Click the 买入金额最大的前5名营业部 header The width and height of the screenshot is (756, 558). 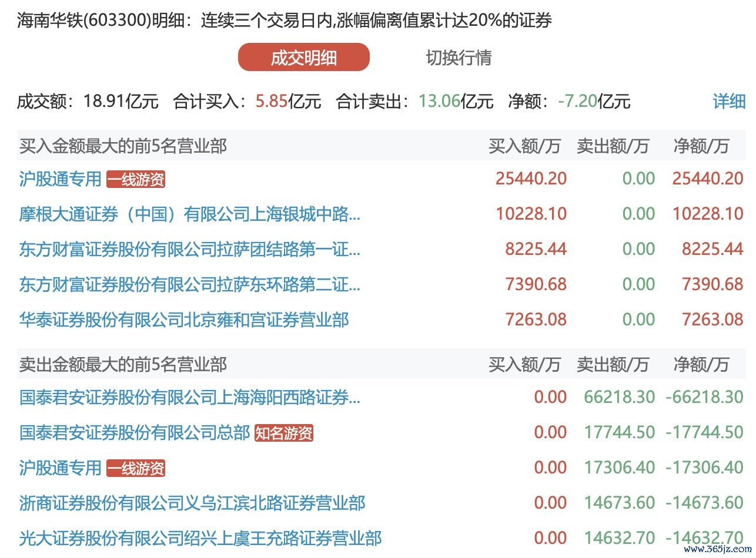coord(123,146)
